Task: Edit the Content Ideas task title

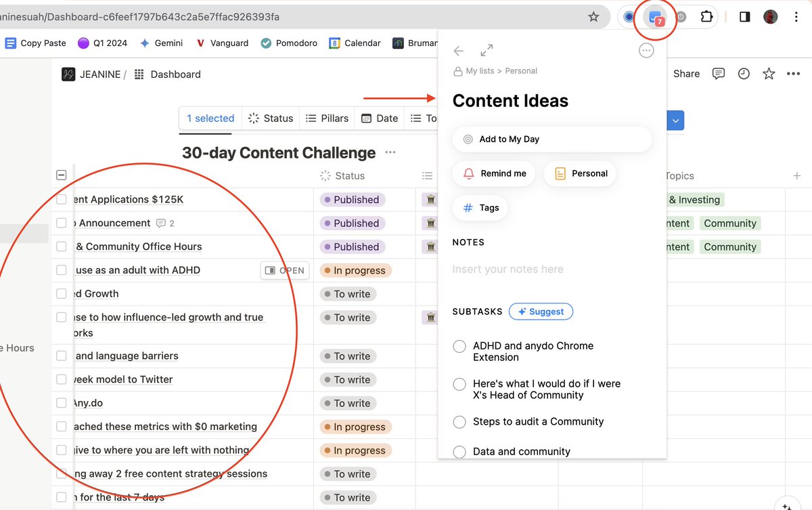Action: [x=510, y=101]
